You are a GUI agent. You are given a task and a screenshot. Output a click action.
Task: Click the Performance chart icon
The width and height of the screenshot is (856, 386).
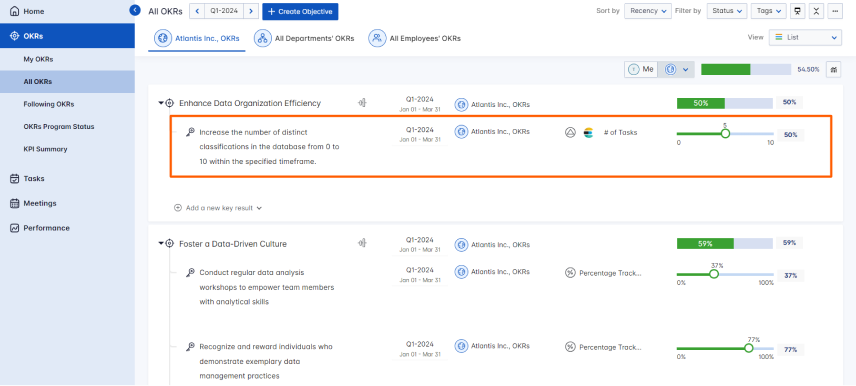15,228
